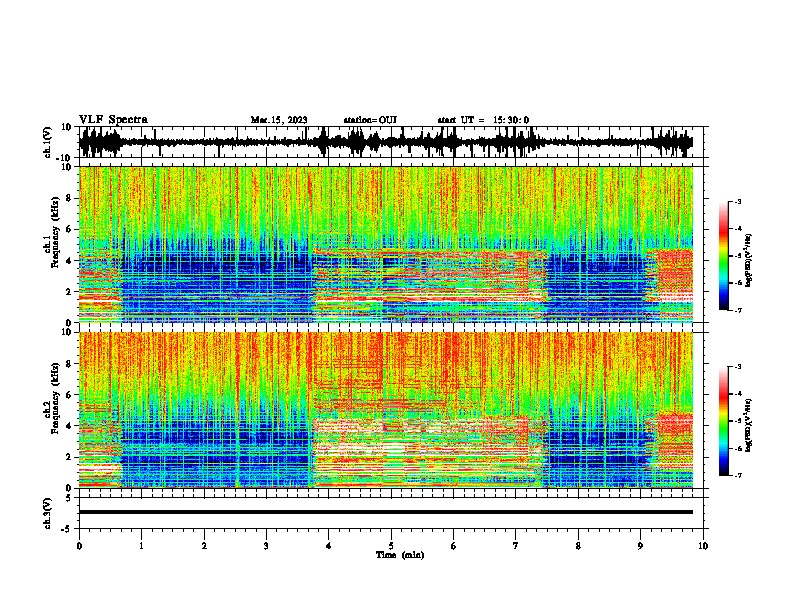Click the ch.1(V) waveform trace panel
792x612 pixels.
click(393, 142)
